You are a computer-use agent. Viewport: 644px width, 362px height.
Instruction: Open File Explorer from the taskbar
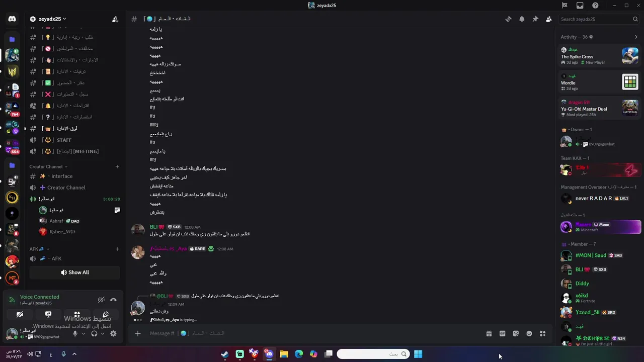284,354
